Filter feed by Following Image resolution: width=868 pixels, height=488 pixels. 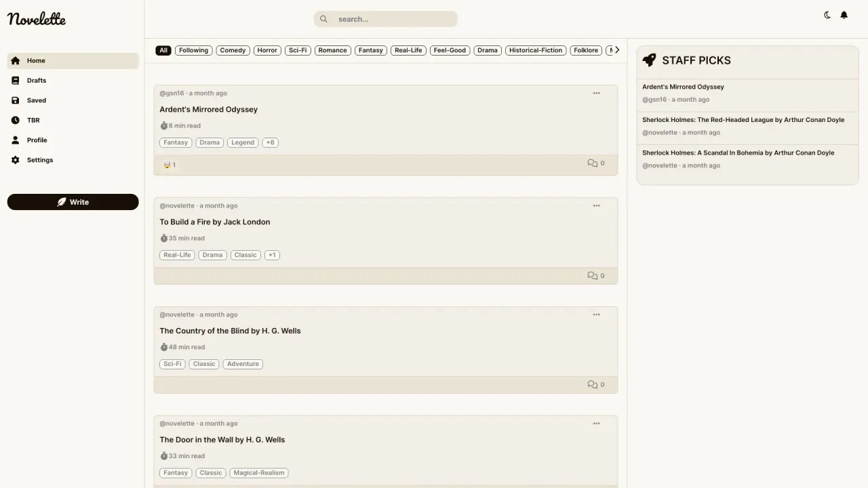pos(193,50)
